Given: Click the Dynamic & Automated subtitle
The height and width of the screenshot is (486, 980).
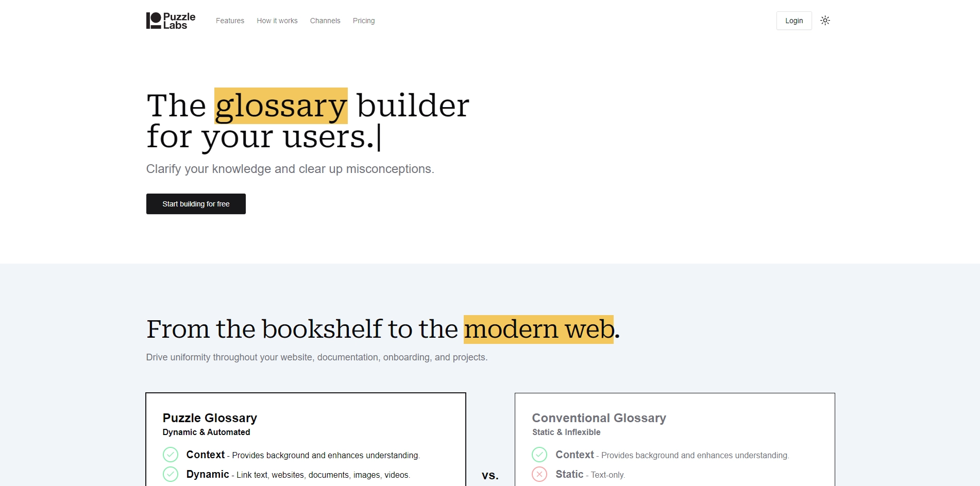Looking at the screenshot, I should pyautogui.click(x=206, y=432).
